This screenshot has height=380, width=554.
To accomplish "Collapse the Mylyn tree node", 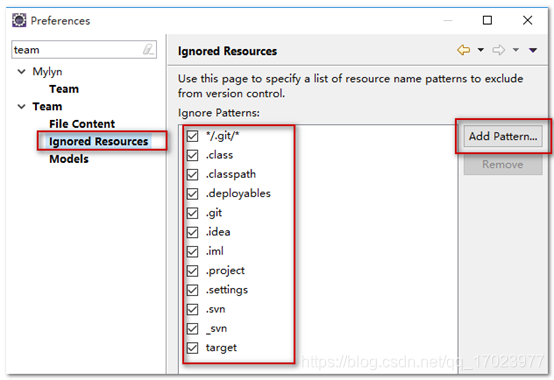I will pos(22,72).
